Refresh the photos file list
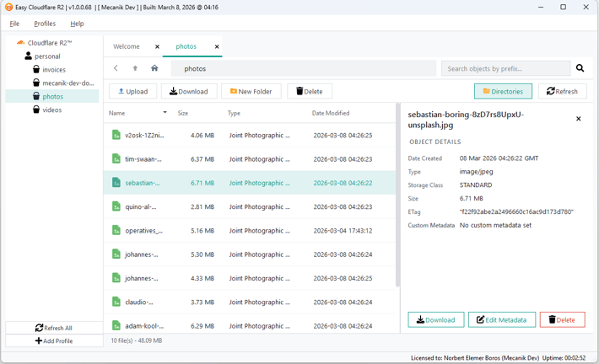The width and height of the screenshot is (599, 364). [563, 91]
